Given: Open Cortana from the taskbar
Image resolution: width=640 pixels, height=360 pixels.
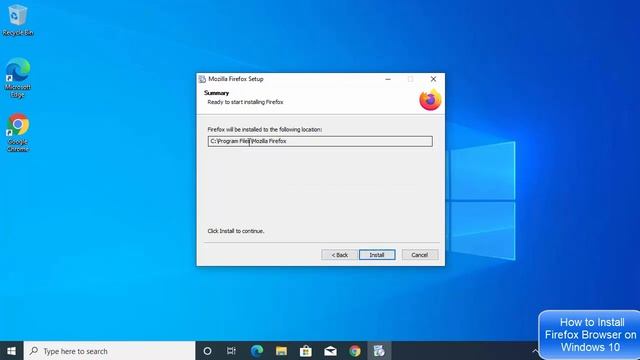Looking at the screenshot, I should click(207, 351).
